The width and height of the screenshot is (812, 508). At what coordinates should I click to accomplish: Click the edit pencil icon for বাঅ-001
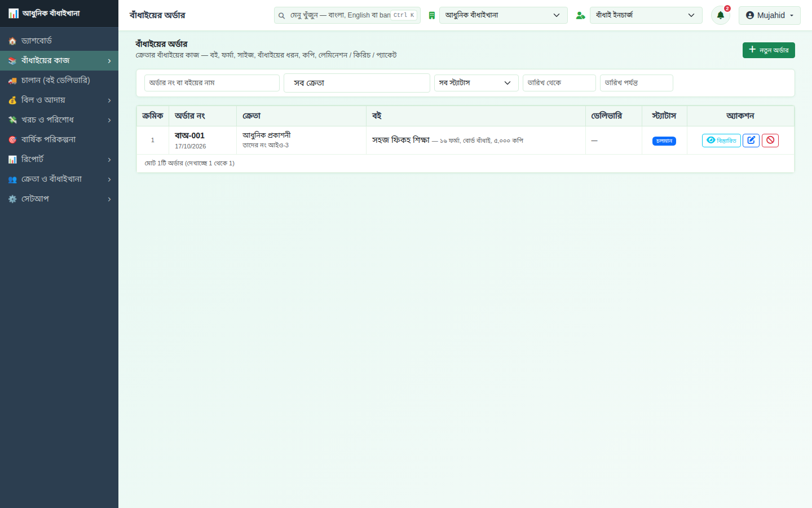click(751, 141)
